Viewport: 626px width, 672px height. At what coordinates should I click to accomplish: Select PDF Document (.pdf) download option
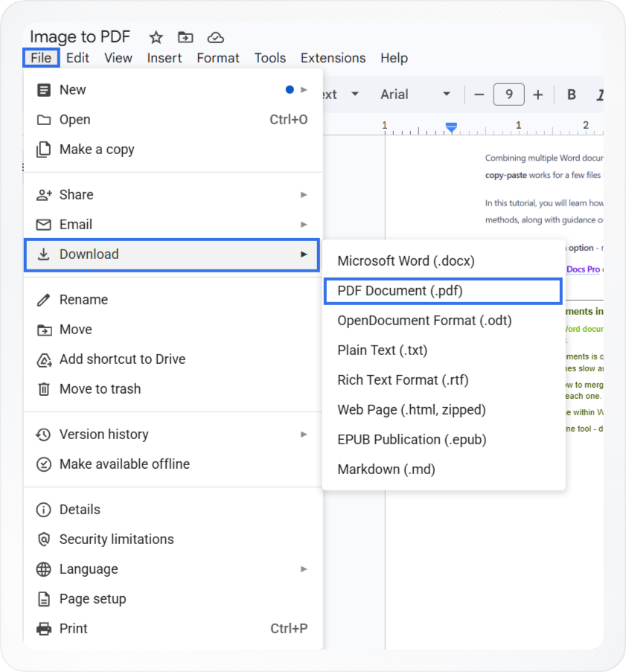pos(443,291)
